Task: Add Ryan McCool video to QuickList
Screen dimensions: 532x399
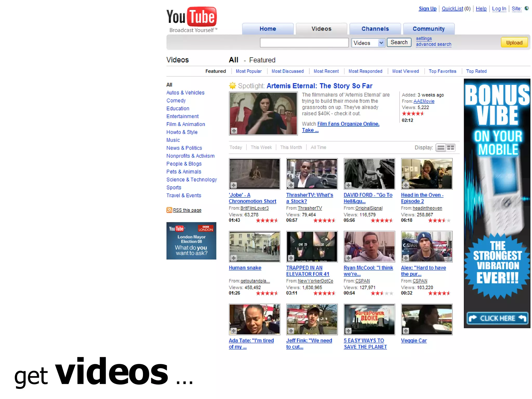Action: 348,258
